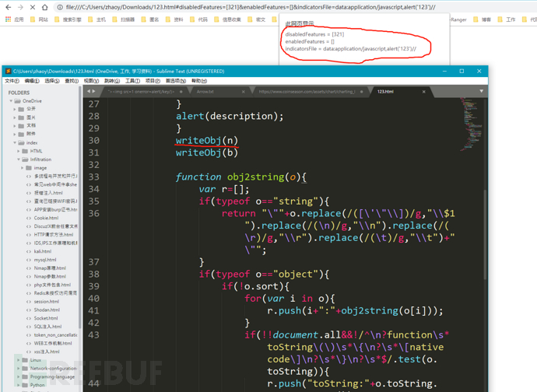Image resolution: width=537 pixels, height=392 pixels.
Task: Expand the Python folder
Action: [19, 385]
